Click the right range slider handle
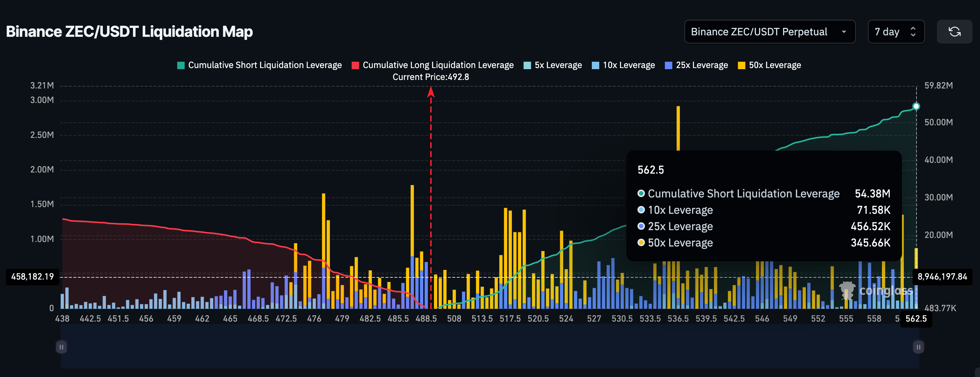 coord(918,347)
